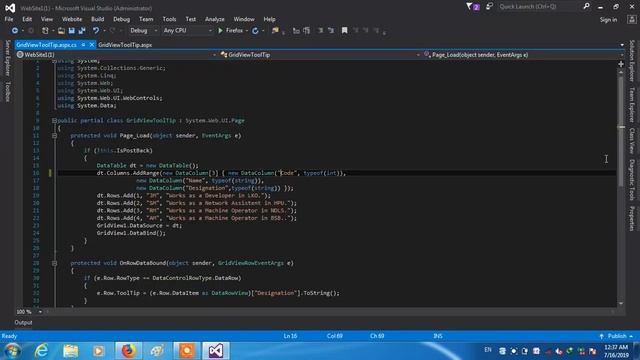This screenshot has height=360, width=640.
Task: Open the Any CPU platform dropdown
Action: [x=187, y=31]
